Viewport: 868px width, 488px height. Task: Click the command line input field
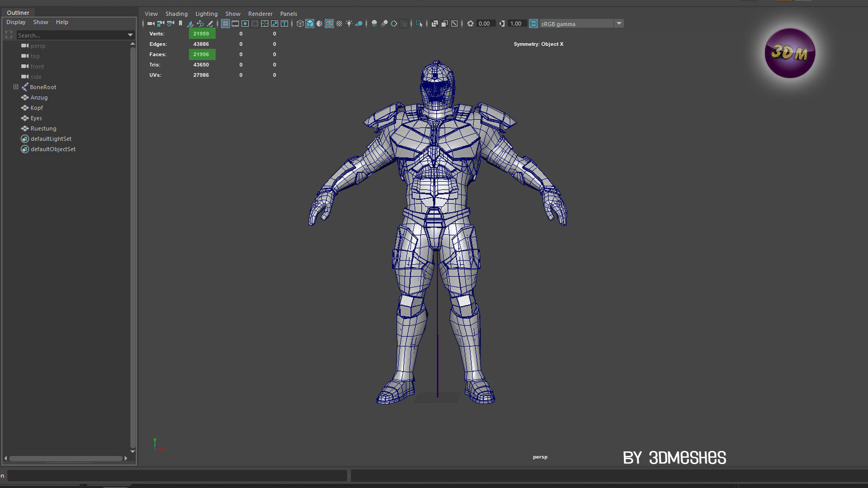[177, 475]
